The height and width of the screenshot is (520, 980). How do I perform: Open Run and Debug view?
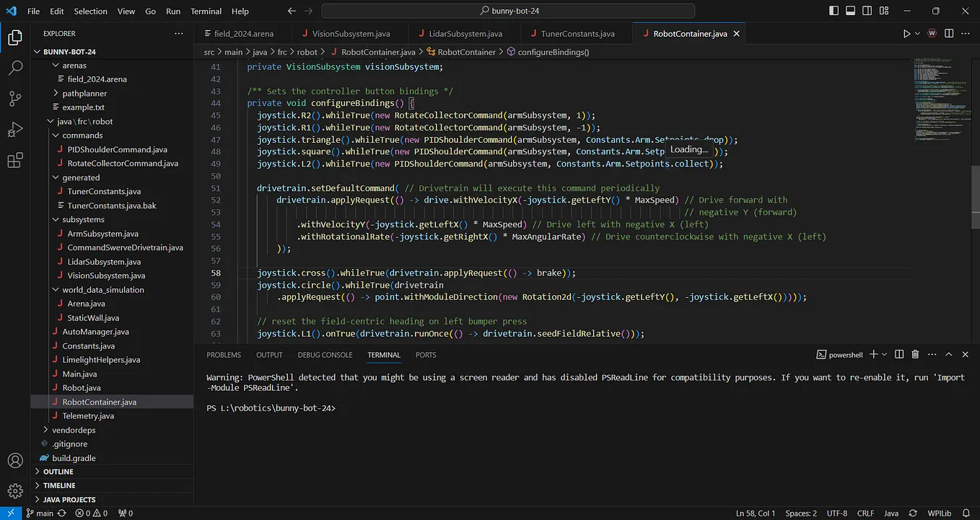pos(15,130)
